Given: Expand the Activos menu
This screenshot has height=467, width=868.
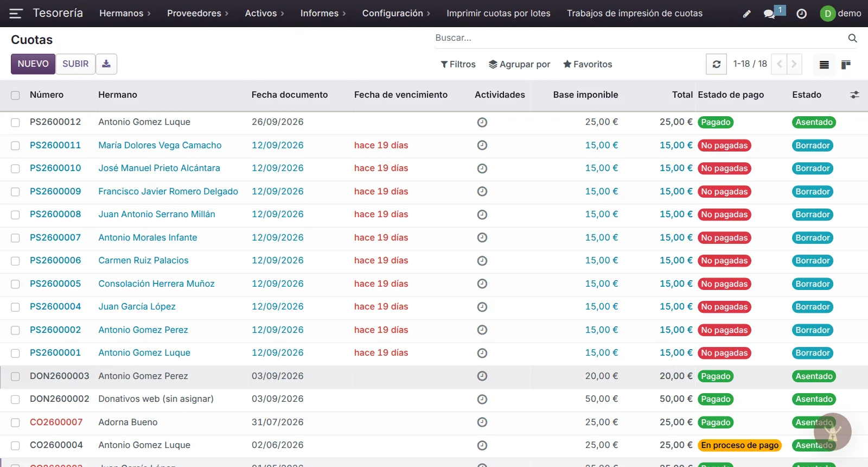Looking at the screenshot, I should click(x=264, y=14).
